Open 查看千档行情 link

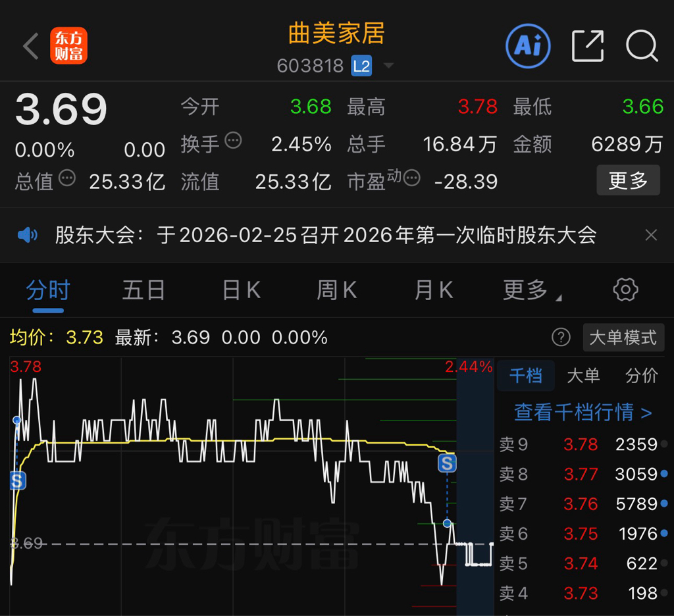(583, 412)
